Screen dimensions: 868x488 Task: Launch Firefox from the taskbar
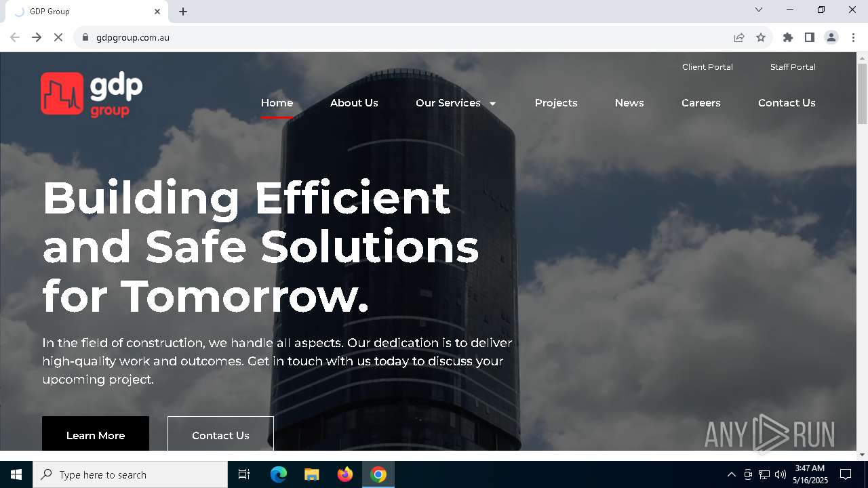345,474
